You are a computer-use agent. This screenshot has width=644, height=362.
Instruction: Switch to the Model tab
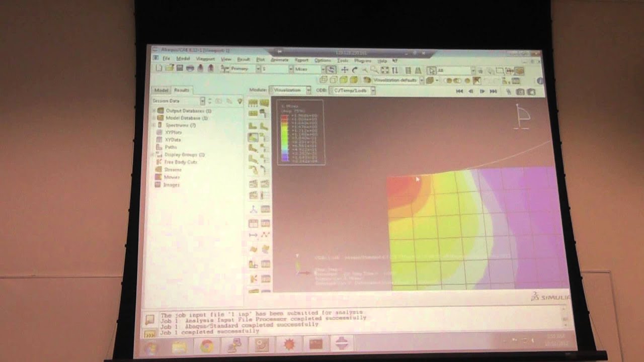161,90
